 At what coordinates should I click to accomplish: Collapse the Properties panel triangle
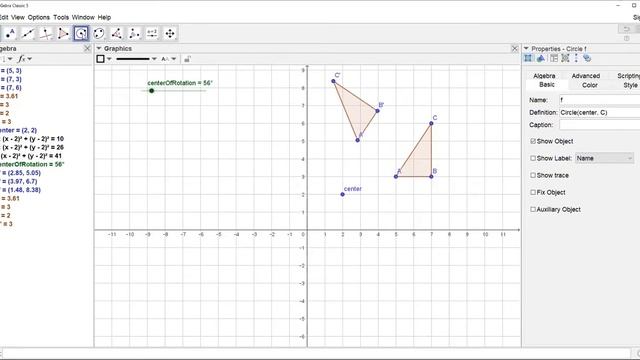[x=527, y=49]
